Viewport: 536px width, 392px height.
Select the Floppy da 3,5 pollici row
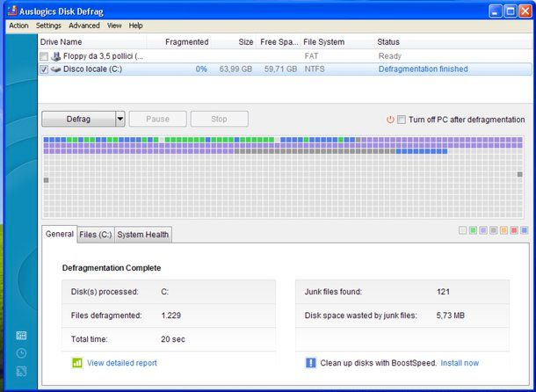coord(285,56)
